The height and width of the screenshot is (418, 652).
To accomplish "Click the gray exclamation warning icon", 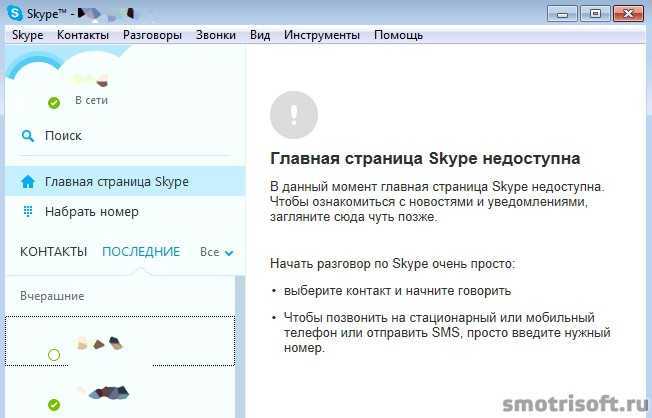I will pos(294,115).
